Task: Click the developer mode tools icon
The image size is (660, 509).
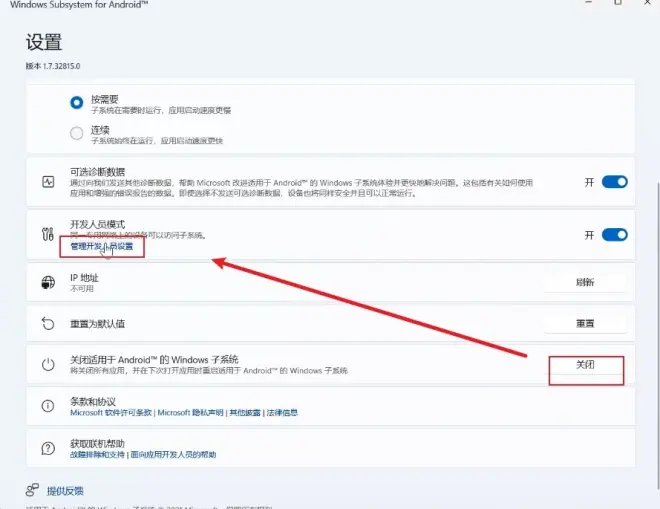Action: 48,234
